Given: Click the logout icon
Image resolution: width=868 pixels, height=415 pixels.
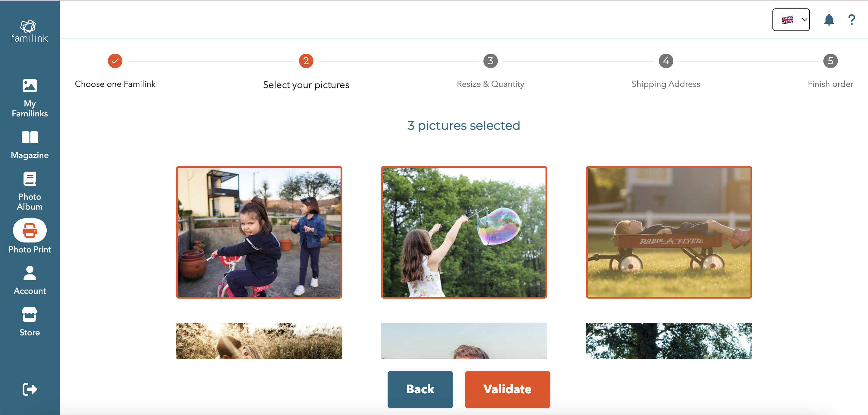Looking at the screenshot, I should coord(30,389).
